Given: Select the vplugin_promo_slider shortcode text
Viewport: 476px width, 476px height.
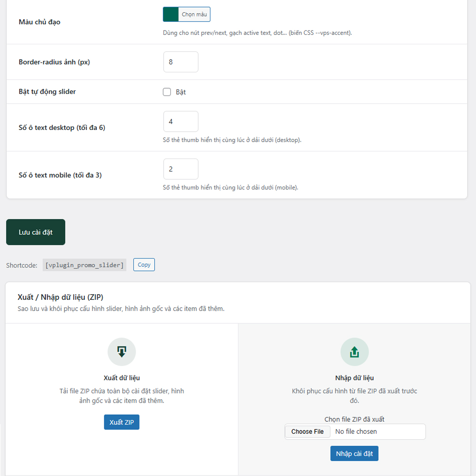Looking at the screenshot, I should pos(84,265).
